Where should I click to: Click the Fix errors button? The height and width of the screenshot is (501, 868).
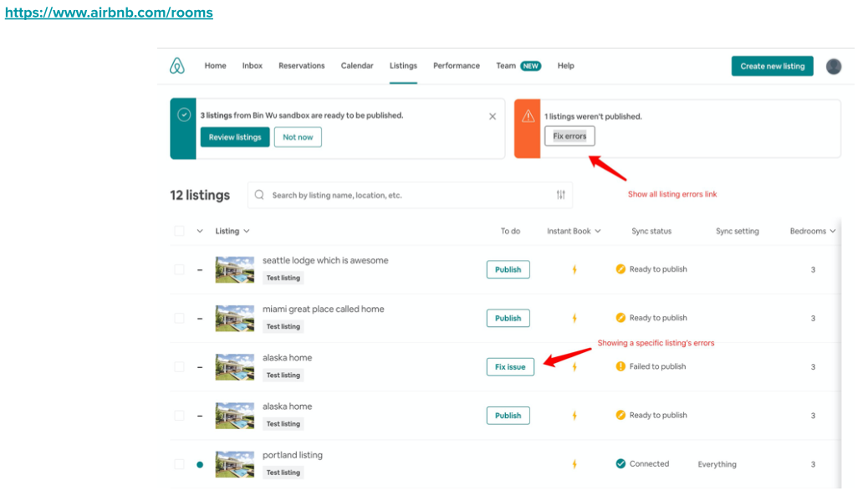click(x=569, y=136)
